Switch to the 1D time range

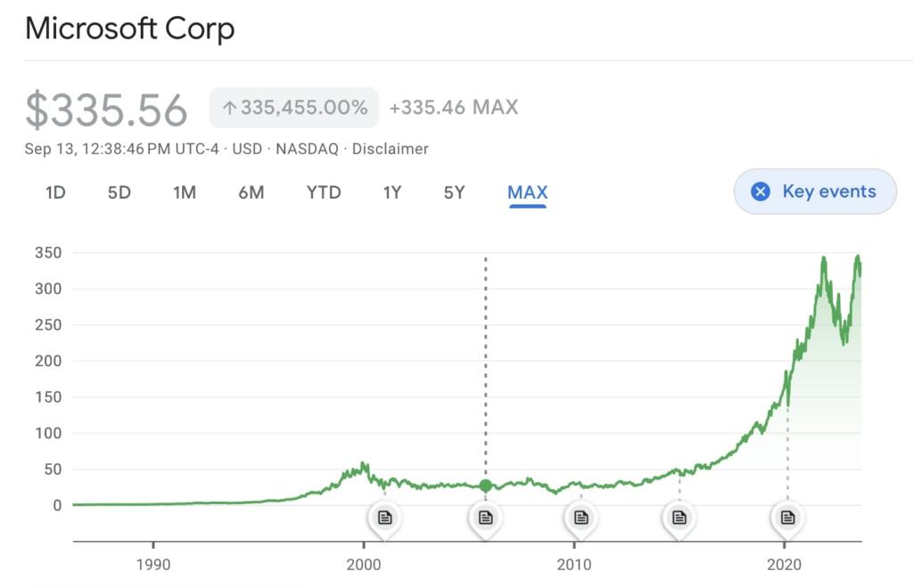click(55, 192)
